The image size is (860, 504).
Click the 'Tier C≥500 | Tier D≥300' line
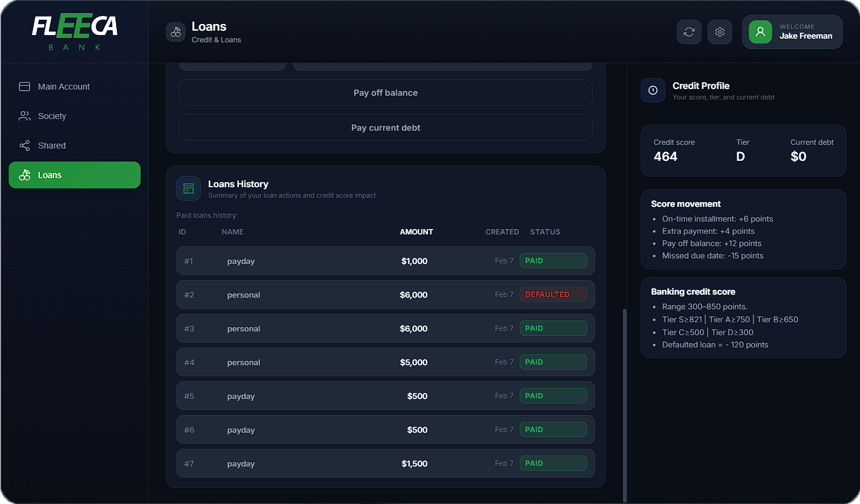708,332
